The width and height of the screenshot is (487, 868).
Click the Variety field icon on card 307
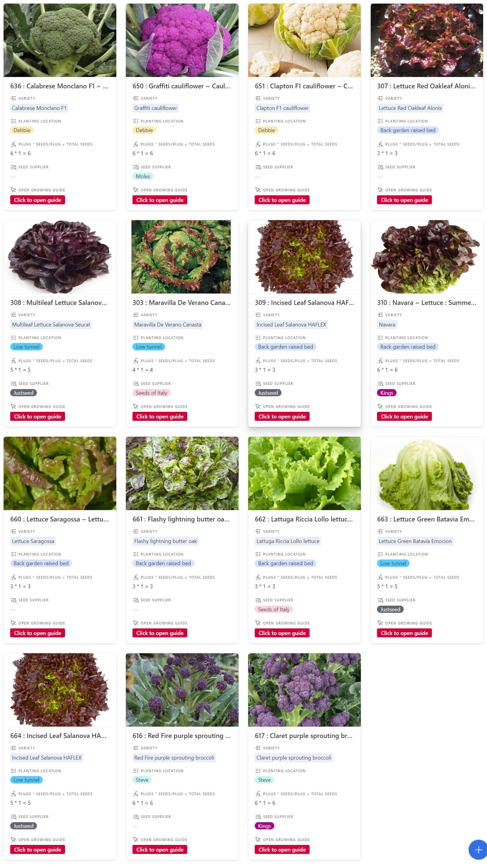tap(380, 98)
